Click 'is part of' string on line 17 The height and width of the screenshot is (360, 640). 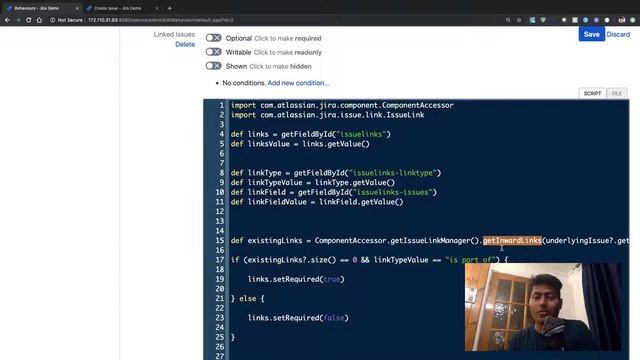tap(470, 260)
